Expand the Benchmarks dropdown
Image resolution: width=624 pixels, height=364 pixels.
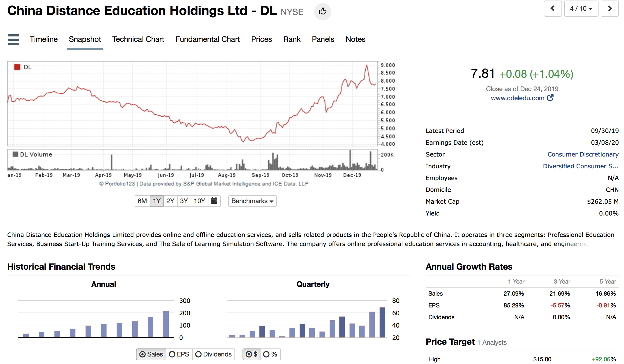pyautogui.click(x=252, y=201)
